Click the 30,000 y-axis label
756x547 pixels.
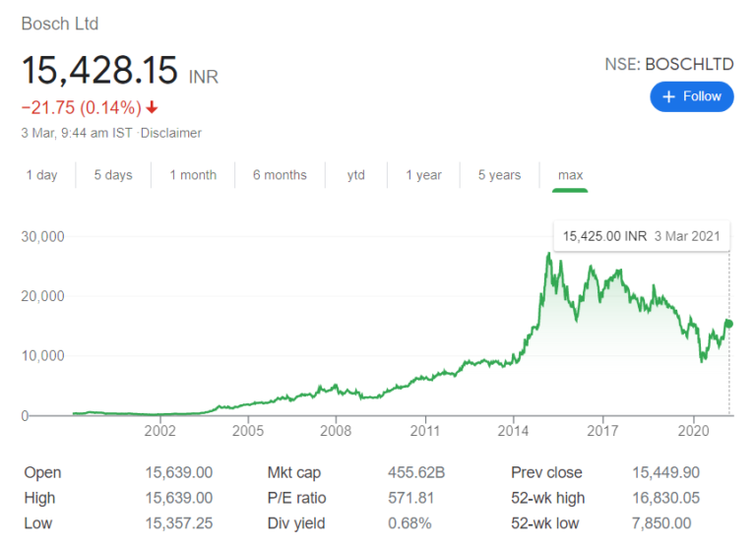[x=42, y=237]
